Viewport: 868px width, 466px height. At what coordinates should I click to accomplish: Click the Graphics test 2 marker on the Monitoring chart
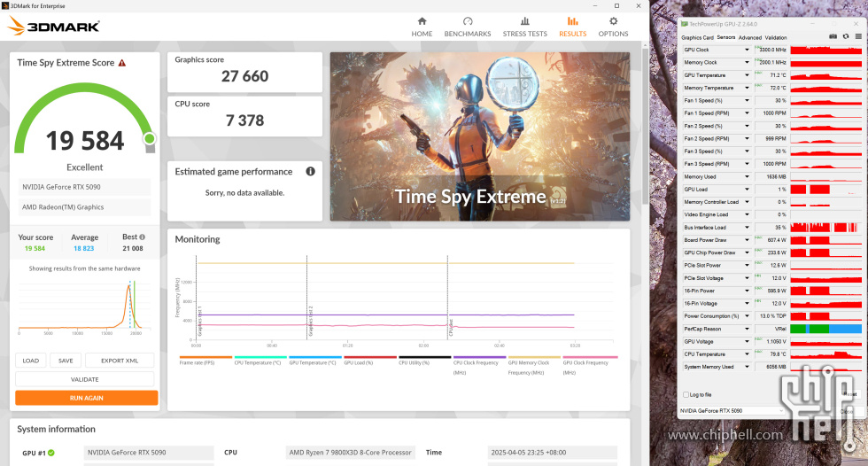311,321
